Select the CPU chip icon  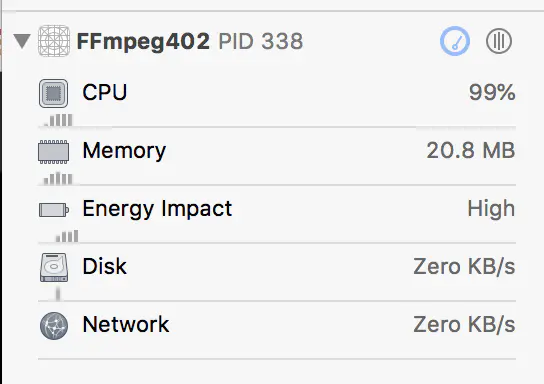(x=53, y=93)
